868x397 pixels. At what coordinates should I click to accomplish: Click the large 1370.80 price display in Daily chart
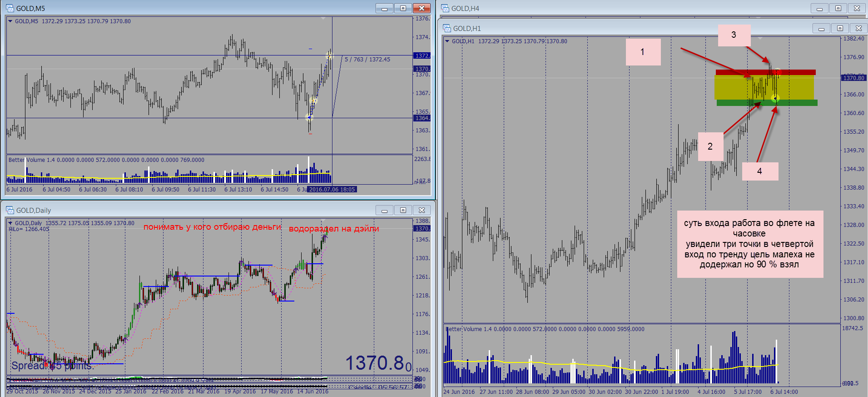(x=379, y=363)
